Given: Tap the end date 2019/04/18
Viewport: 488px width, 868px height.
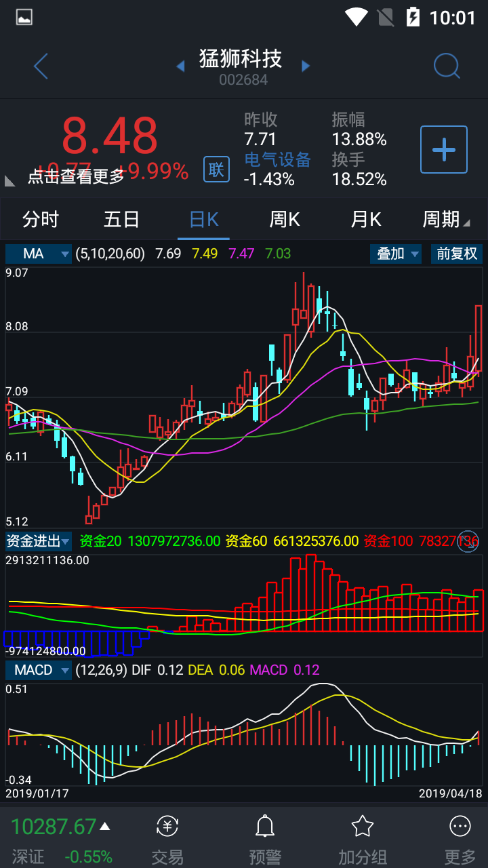Looking at the screenshot, I should tap(451, 793).
